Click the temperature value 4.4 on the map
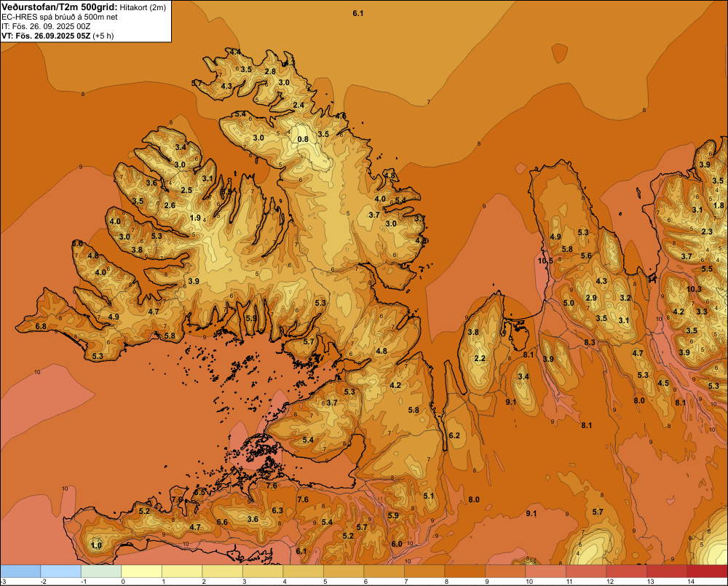The image size is (728, 586). [235, 52]
